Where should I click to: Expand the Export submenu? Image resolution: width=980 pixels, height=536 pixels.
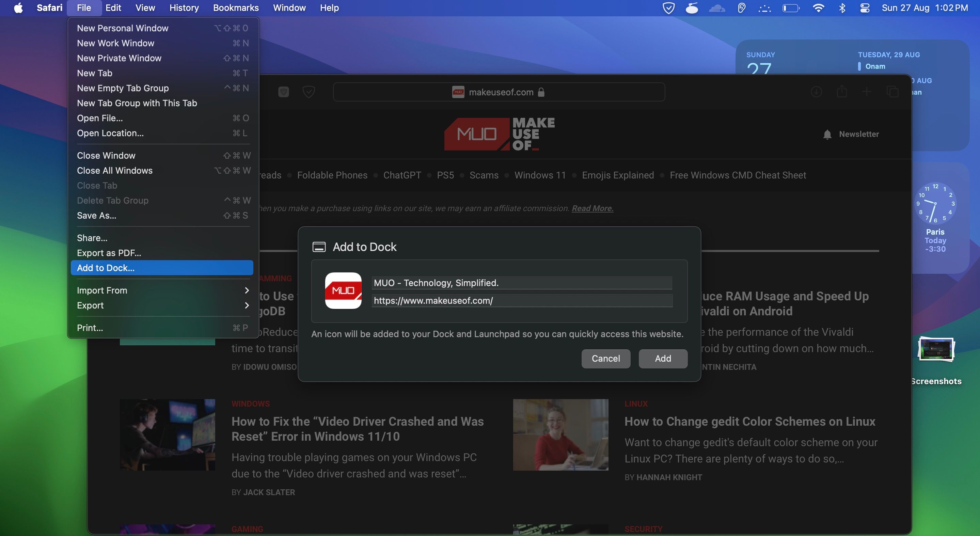[x=90, y=305]
